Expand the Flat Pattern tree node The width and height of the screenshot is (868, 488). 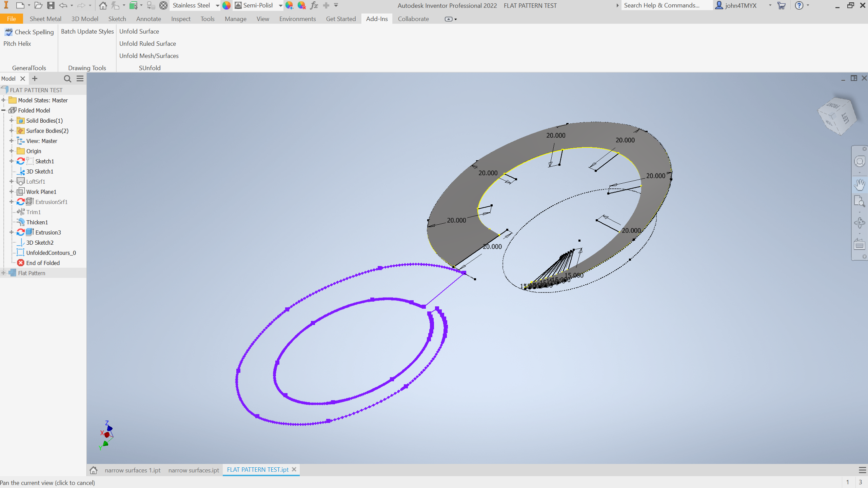(3, 273)
